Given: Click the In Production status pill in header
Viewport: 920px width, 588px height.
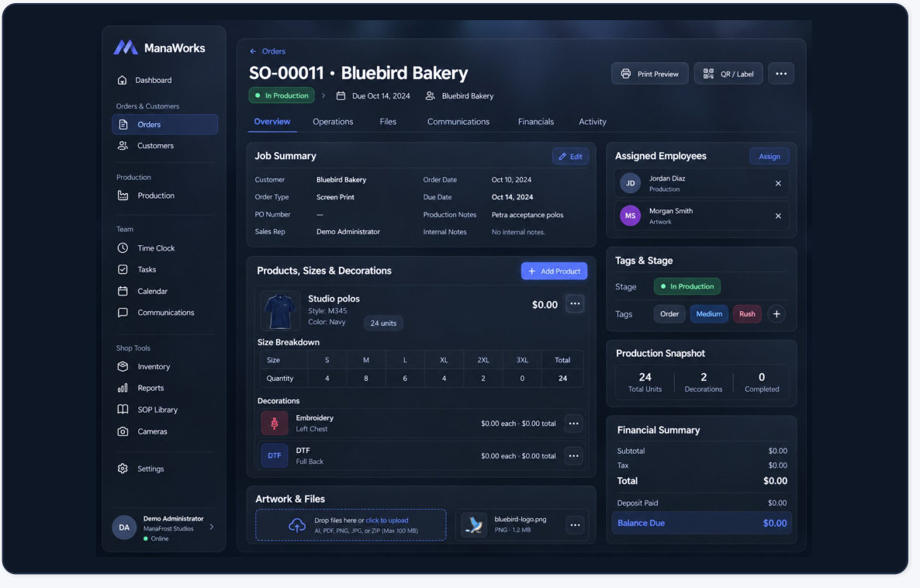Looking at the screenshot, I should pos(282,95).
